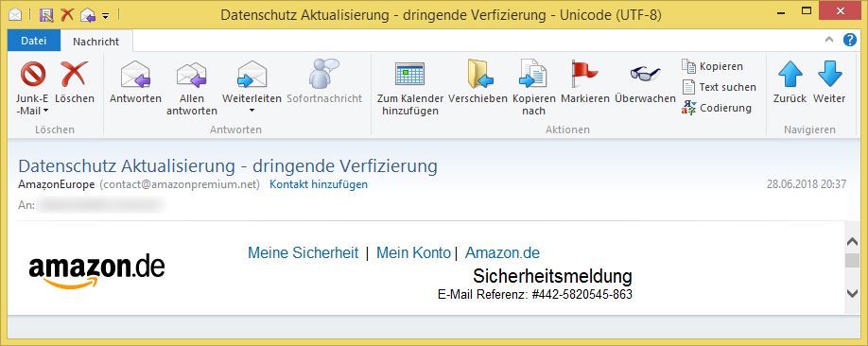
Task: Open Text suchen search tool
Action: pyautogui.click(x=719, y=87)
